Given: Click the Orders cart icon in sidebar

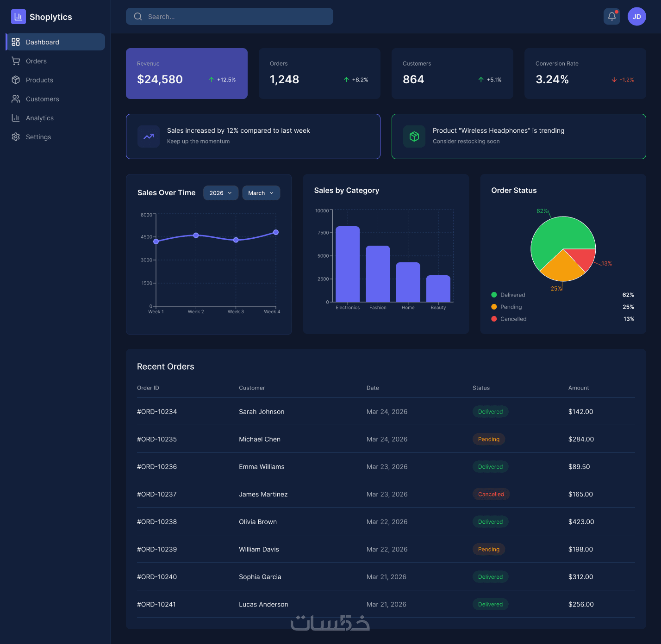Looking at the screenshot, I should [16, 61].
